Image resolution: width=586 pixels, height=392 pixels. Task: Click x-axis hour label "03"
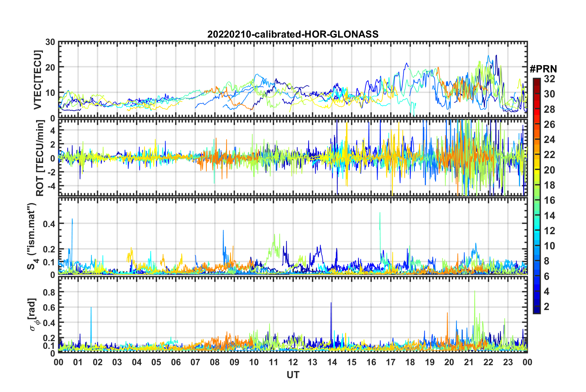click(117, 362)
